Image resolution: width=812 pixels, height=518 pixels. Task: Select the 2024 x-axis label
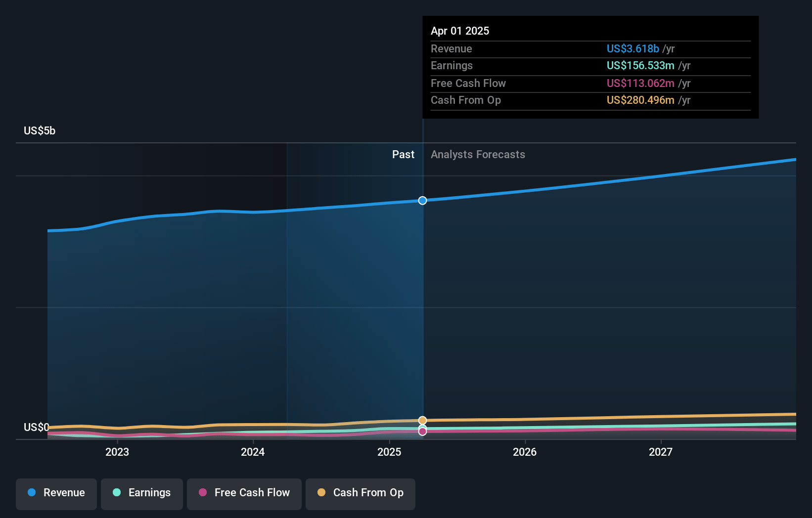coord(253,452)
